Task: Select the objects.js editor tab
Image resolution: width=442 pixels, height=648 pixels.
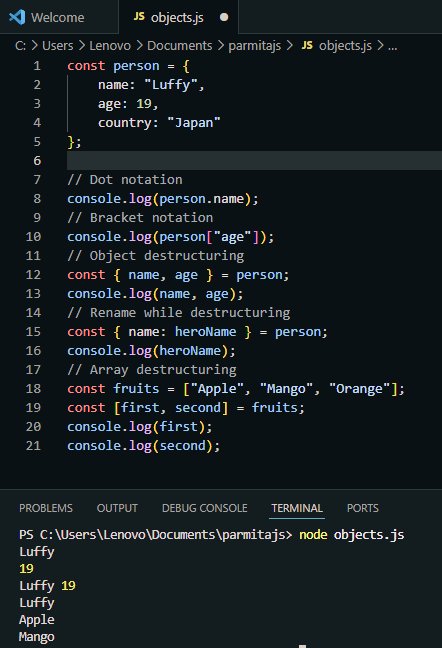Action: [178, 17]
